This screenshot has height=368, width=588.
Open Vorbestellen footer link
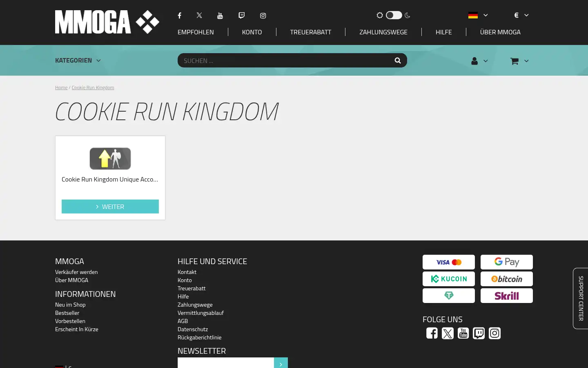tap(70, 321)
